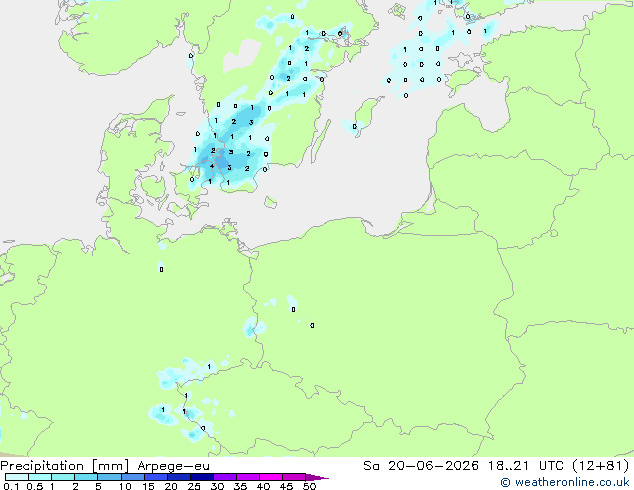
Task: Click the '0.5' legend scale label
Action: click(34, 486)
